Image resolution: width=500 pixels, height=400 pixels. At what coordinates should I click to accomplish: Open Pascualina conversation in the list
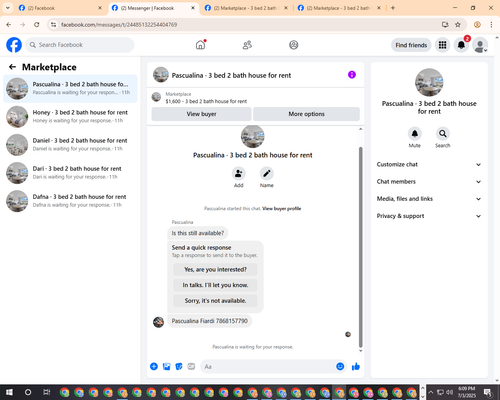[x=70, y=89]
